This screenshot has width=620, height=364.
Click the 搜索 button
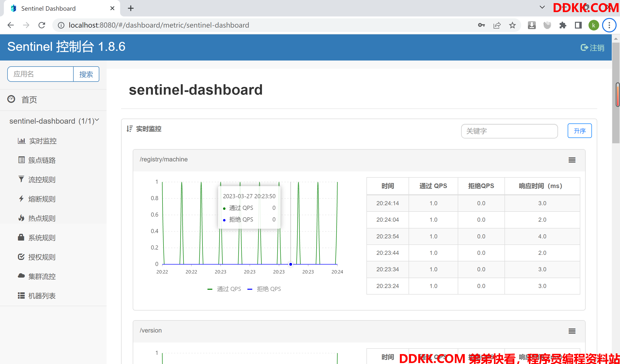pos(86,74)
